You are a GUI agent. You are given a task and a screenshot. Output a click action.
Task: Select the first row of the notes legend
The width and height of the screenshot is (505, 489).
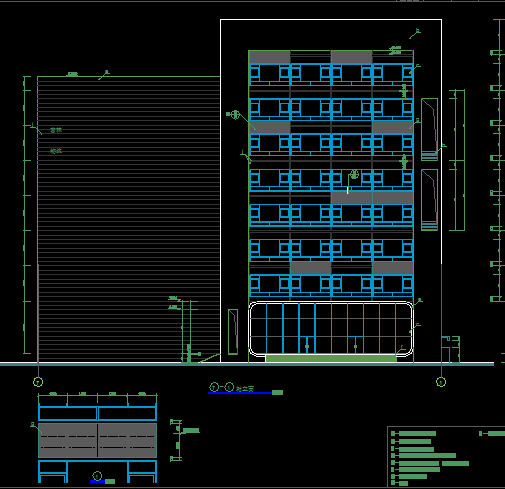pos(414,433)
